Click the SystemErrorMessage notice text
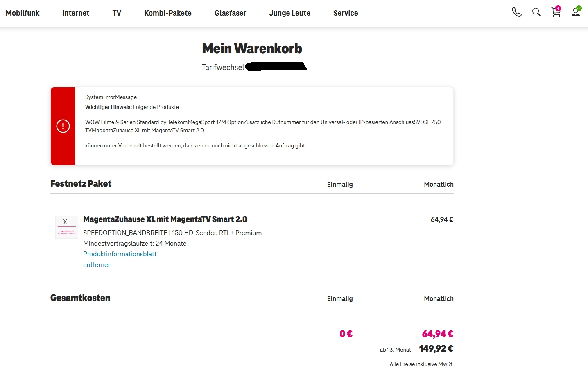The image size is (588, 373). click(111, 97)
